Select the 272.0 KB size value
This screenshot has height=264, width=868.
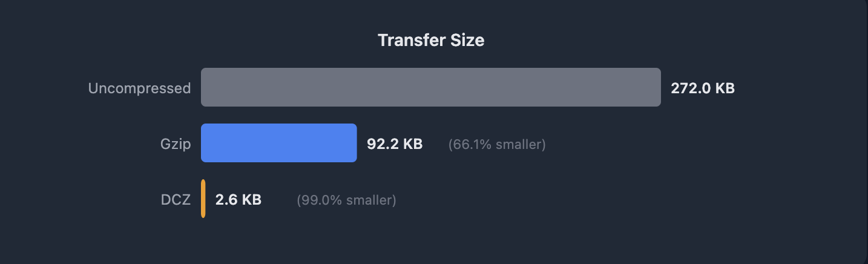(702, 88)
